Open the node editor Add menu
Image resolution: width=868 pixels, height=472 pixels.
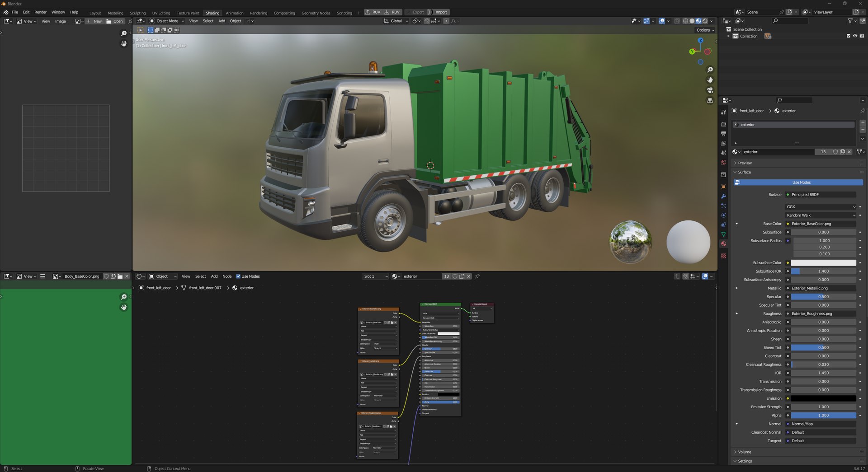[x=214, y=276]
